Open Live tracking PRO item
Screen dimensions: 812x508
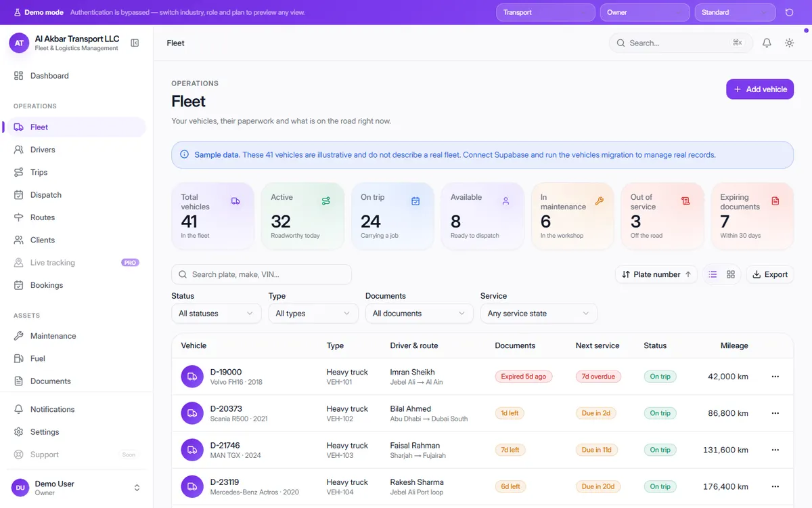coord(76,263)
